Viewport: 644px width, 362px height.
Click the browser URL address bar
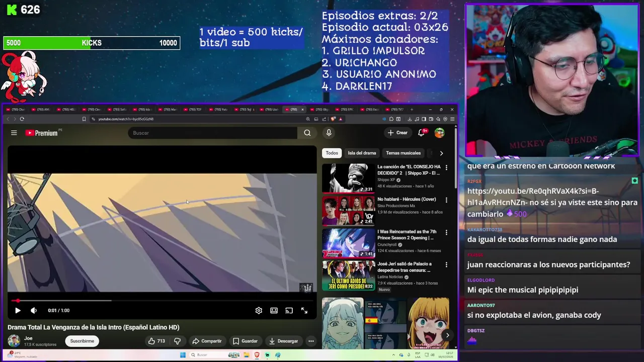click(199, 119)
